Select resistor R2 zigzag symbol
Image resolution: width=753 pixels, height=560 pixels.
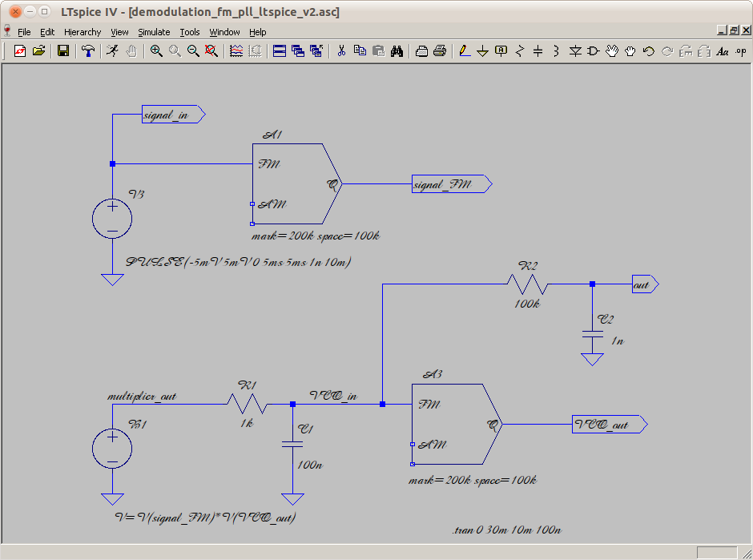527,284
